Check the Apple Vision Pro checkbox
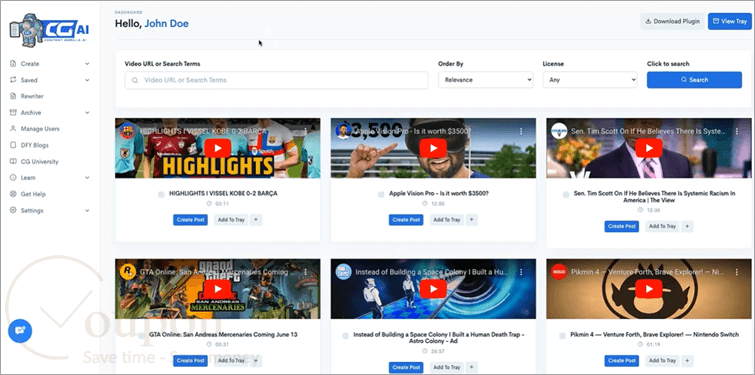 [x=381, y=194]
